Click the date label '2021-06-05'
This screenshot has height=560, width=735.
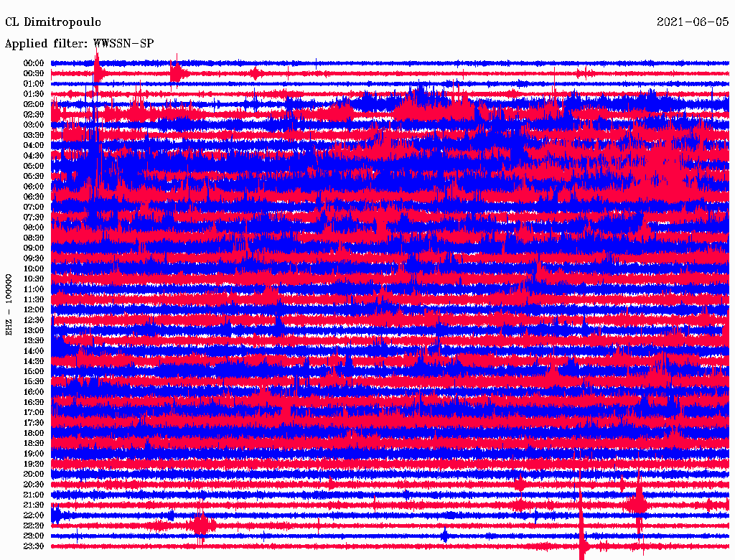[693, 22]
